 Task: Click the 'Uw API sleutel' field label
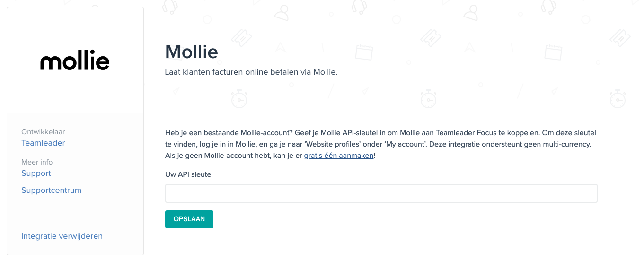pos(189,174)
